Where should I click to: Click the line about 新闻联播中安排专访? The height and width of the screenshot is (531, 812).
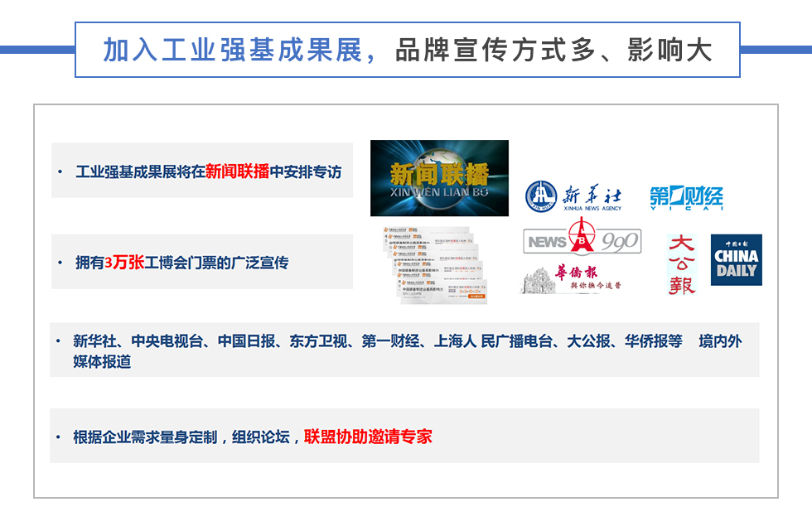coord(208,171)
